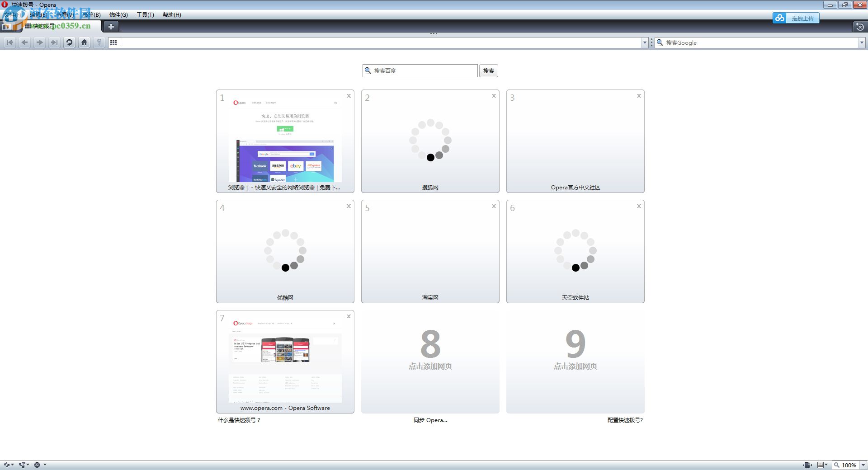Click the fast forward navigation icon
The width and height of the screenshot is (868, 470).
pos(54,42)
